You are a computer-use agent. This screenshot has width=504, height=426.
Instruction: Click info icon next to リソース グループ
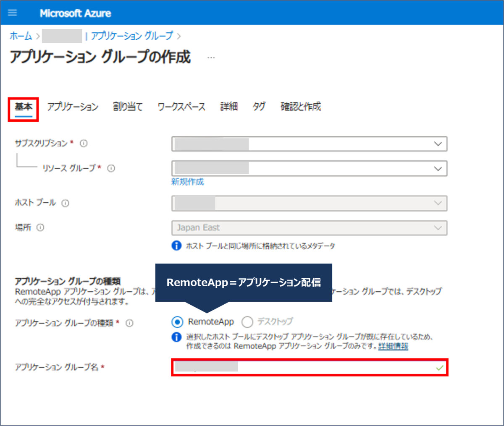pos(111,168)
